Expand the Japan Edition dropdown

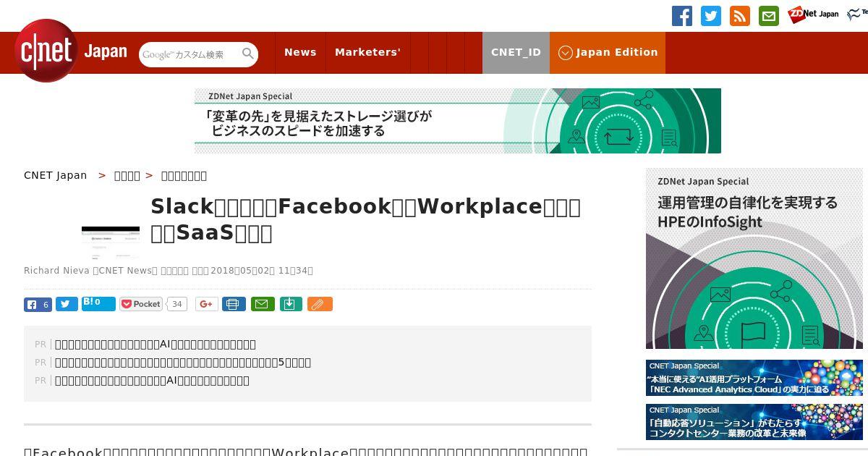click(x=608, y=52)
